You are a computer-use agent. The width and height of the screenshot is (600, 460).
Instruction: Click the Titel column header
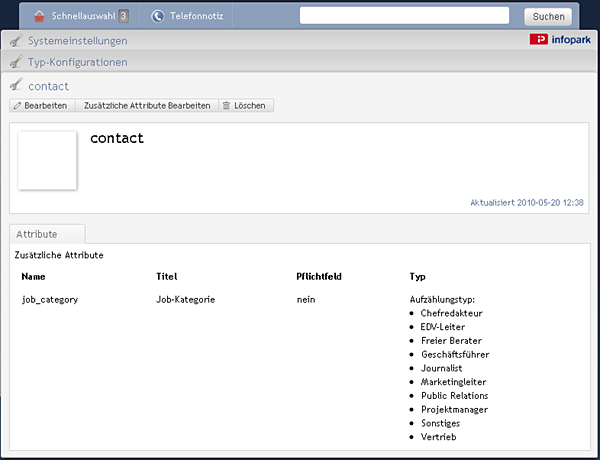point(166,276)
